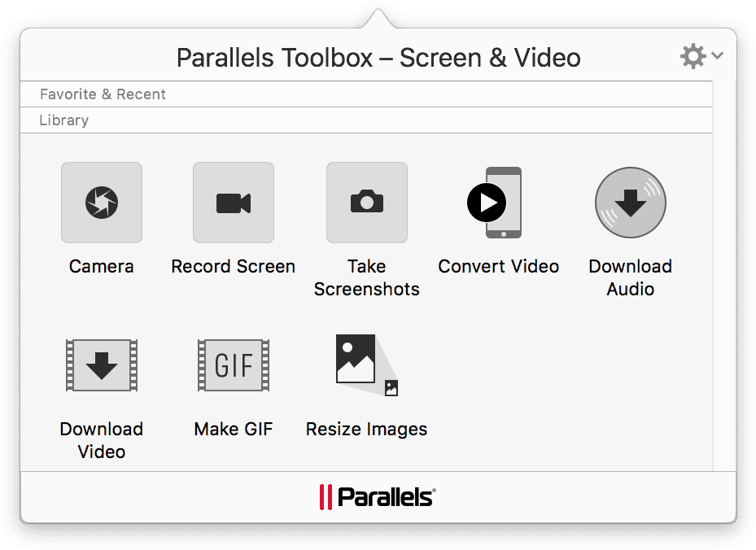
Task: Open the Download Video filmstrip icon
Action: (102, 364)
